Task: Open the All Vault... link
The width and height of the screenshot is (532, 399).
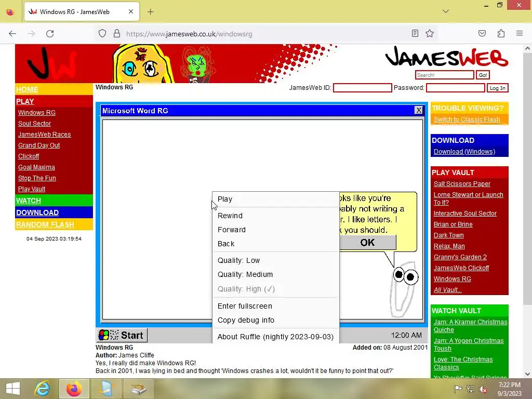Action: (x=447, y=290)
